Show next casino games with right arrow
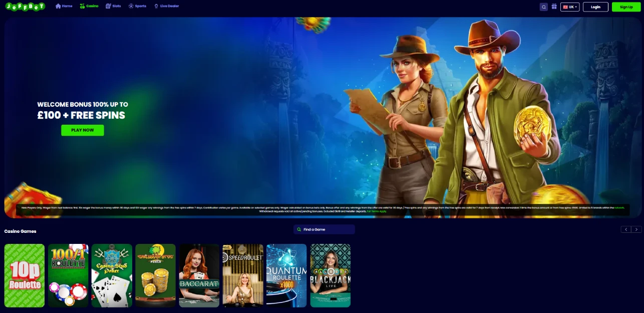The width and height of the screenshot is (644, 313). 636,229
